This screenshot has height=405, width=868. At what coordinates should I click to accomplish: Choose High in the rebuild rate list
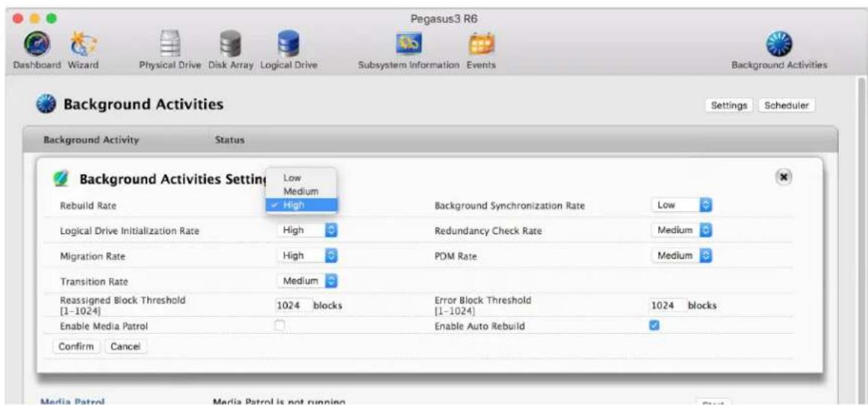point(301,205)
